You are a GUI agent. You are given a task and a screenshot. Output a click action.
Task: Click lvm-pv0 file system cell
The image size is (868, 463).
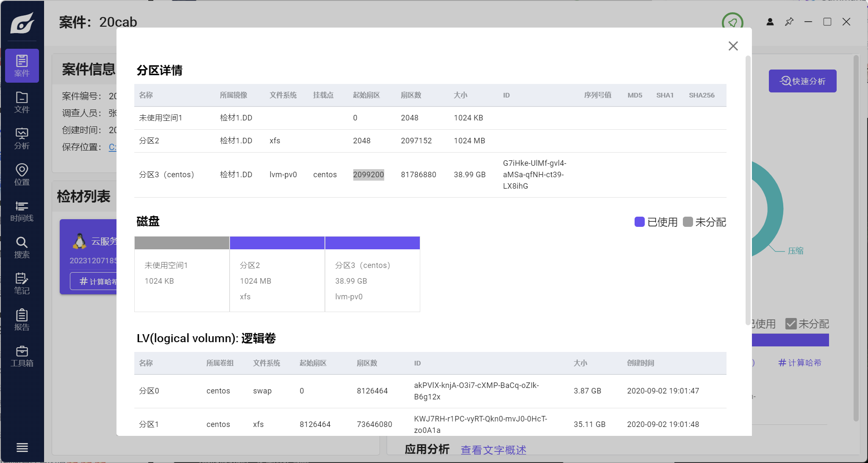pyautogui.click(x=283, y=175)
